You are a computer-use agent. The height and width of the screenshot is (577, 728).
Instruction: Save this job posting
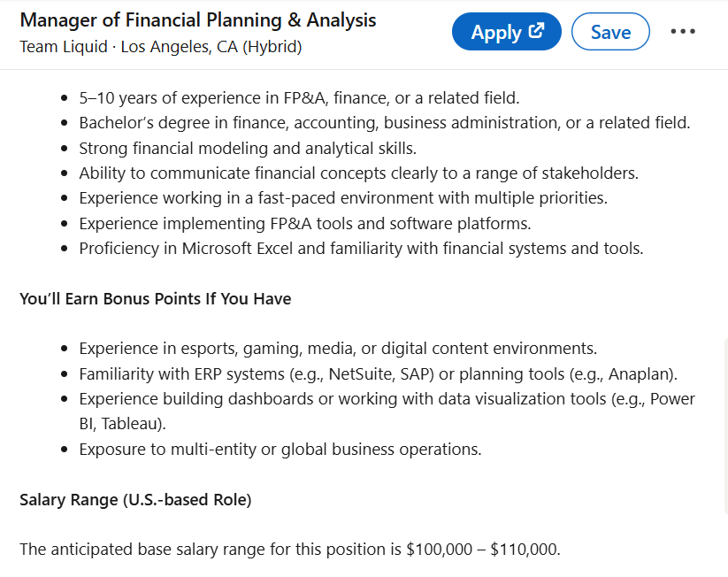point(610,32)
